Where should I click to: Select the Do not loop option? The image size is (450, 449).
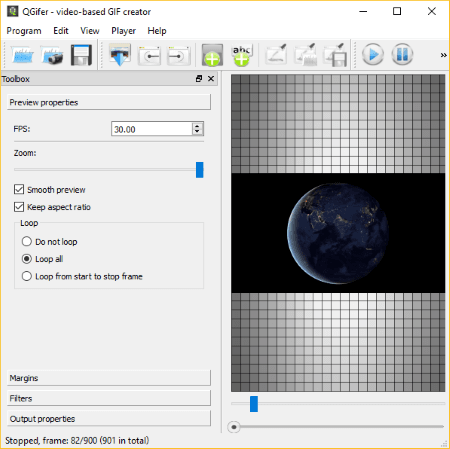point(27,241)
